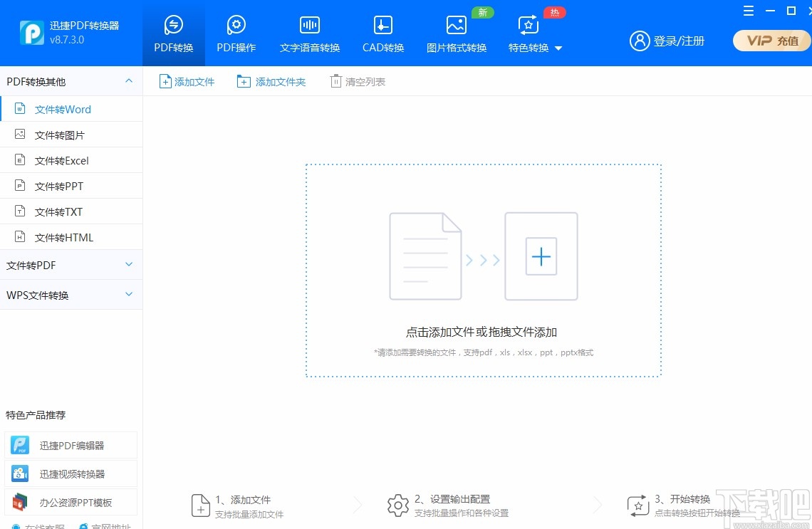Open 登录/注册 to sign in

click(x=666, y=41)
